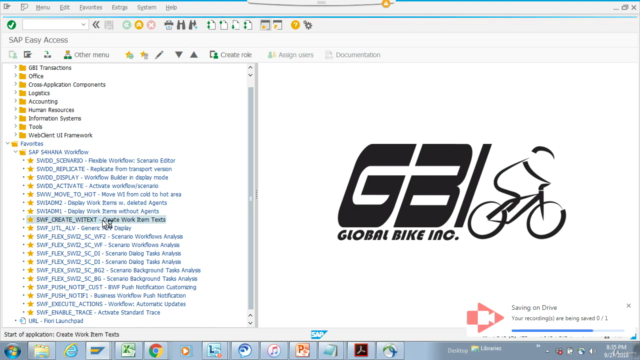Open Chrome from the Windows taskbar
The width and height of the screenshot is (640, 360).
click(x=156, y=351)
